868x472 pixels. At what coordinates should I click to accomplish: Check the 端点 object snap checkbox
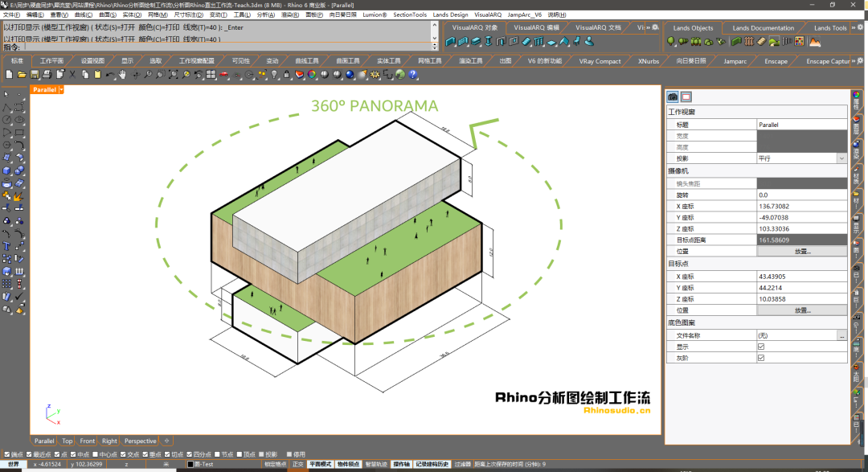click(7, 453)
